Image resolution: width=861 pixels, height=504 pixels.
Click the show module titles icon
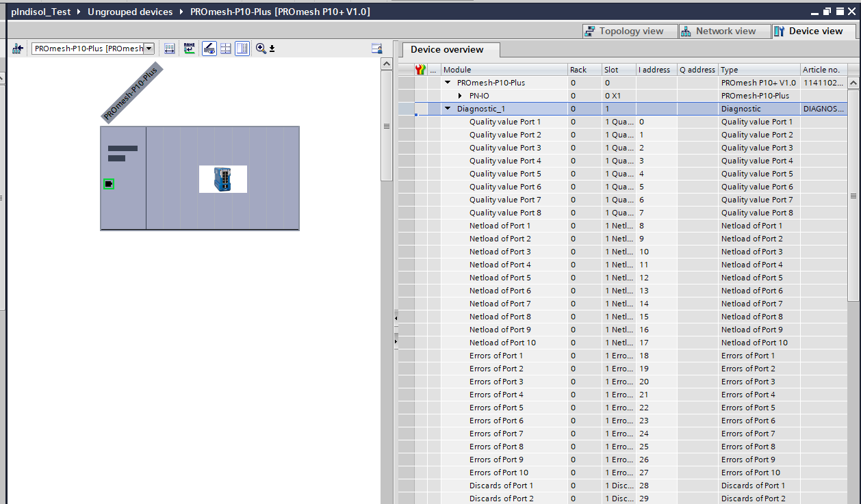[170, 49]
